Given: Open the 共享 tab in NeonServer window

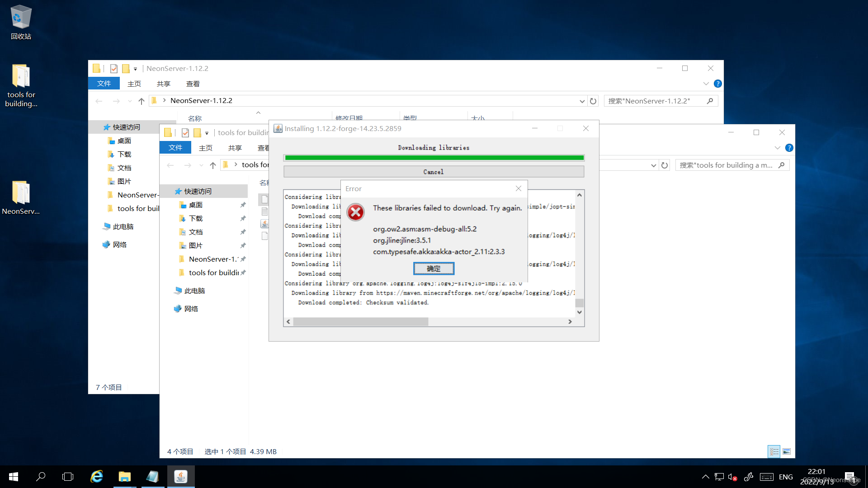Looking at the screenshot, I should pyautogui.click(x=163, y=84).
